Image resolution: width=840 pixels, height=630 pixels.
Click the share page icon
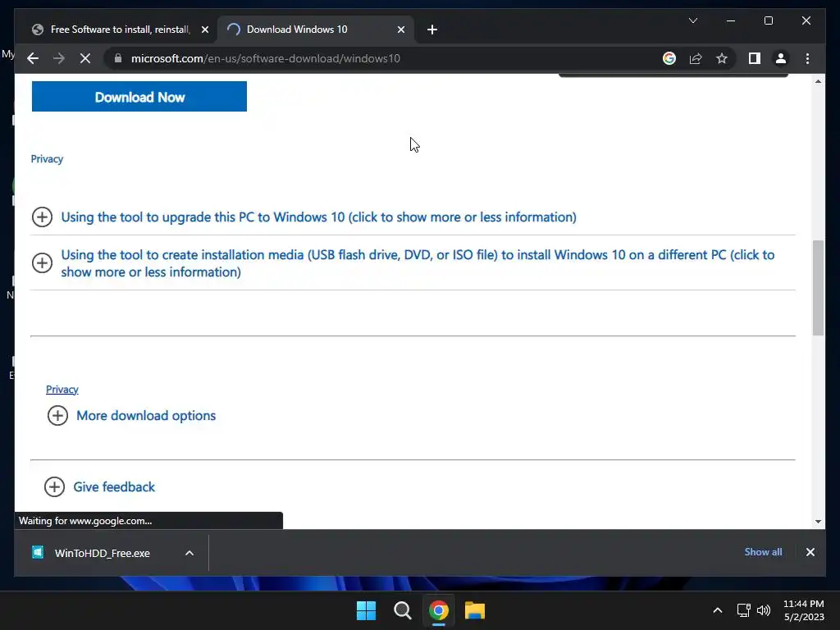pyautogui.click(x=696, y=58)
